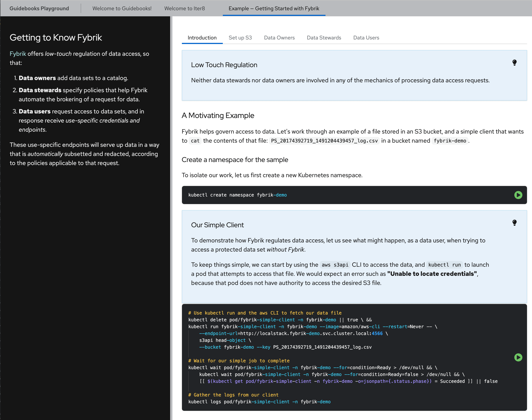Go to the Data Users tab
532x420 pixels.
pyautogui.click(x=366, y=38)
